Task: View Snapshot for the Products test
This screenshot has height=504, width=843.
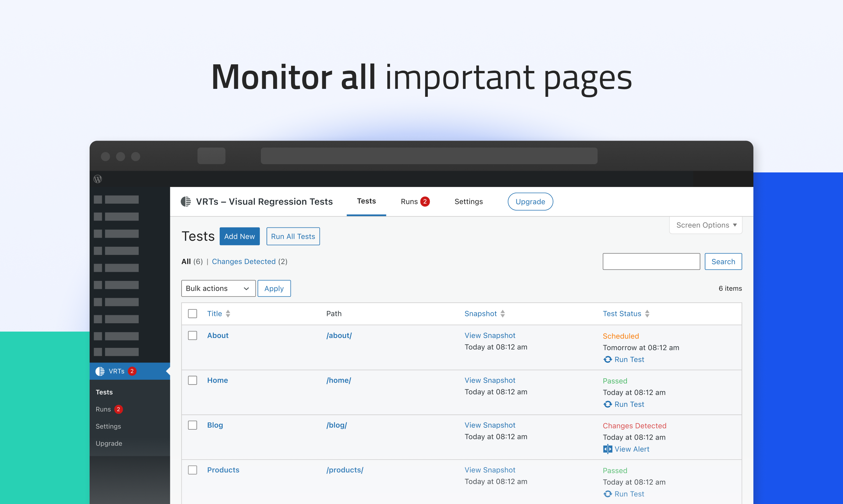Action: coord(490,470)
